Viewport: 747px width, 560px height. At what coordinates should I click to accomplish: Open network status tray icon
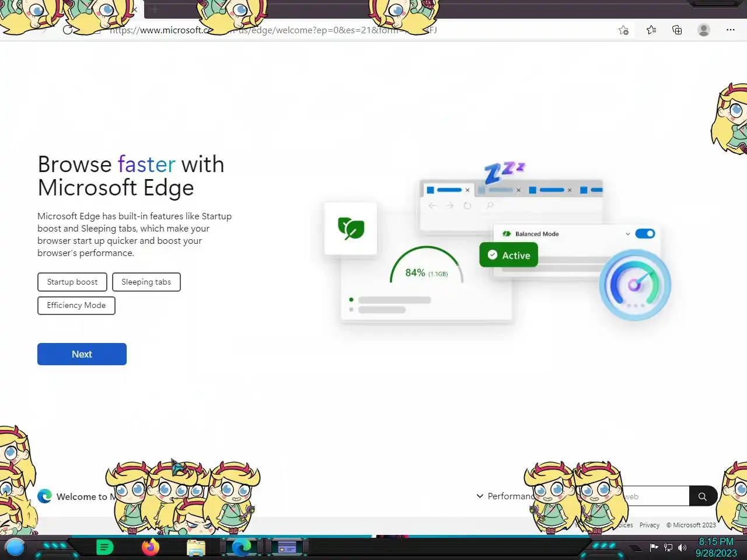pos(668,547)
